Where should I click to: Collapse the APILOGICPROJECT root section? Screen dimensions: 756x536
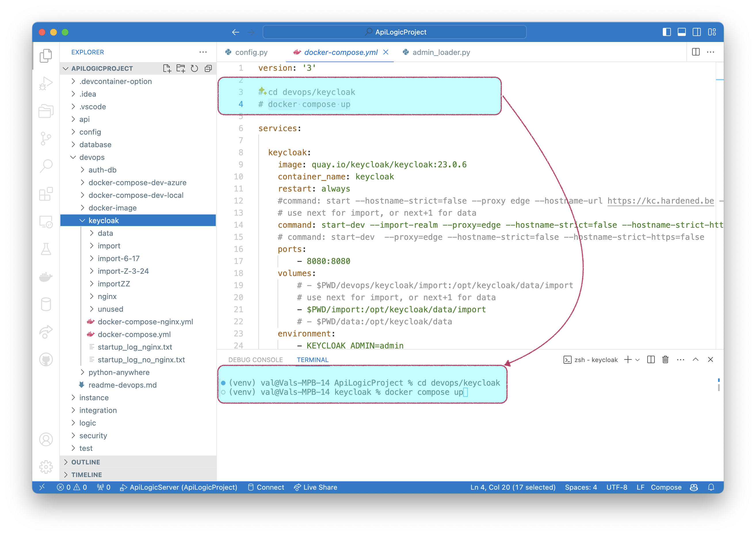click(102, 68)
